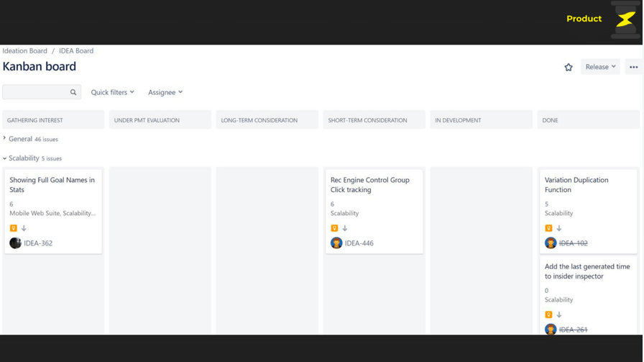
Task: Click the search magnifier icon
Action: (73, 92)
